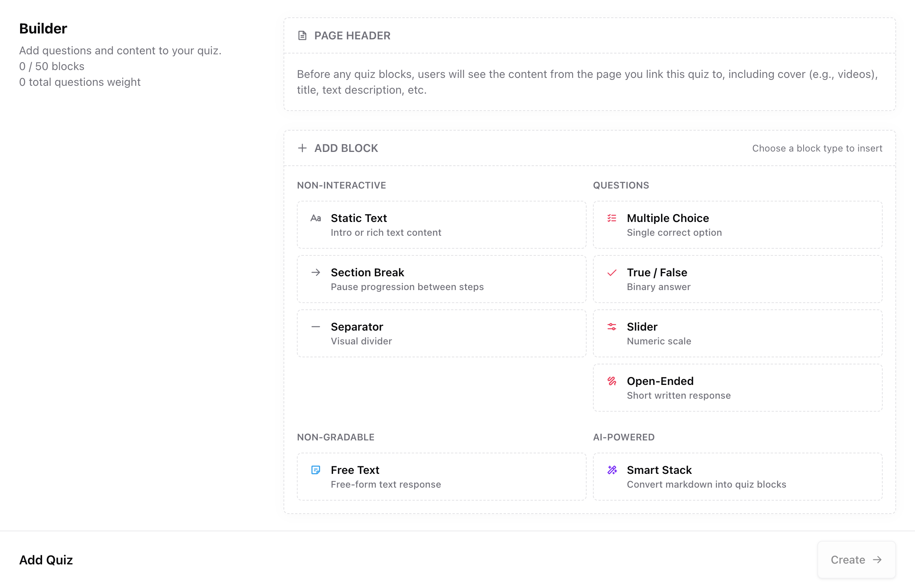Image resolution: width=915 pixels, height=588 pixels.
Task: Insert a Multiple Choice question block
Action: [x=737, y=224]
